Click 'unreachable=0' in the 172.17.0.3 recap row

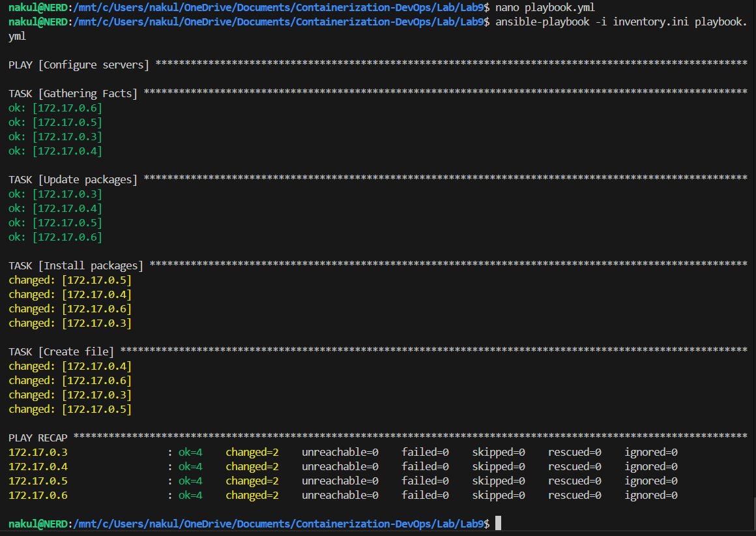(340, 453)
